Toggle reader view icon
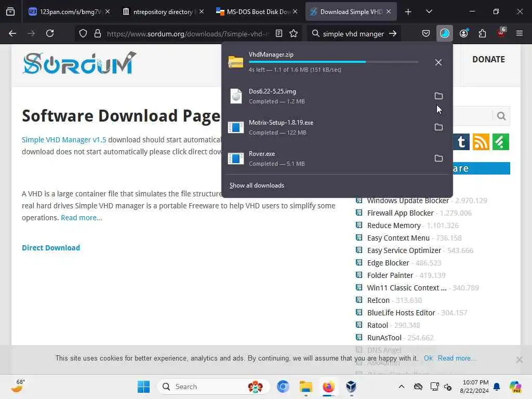This screenshot has width=532, height=399. 279,34
